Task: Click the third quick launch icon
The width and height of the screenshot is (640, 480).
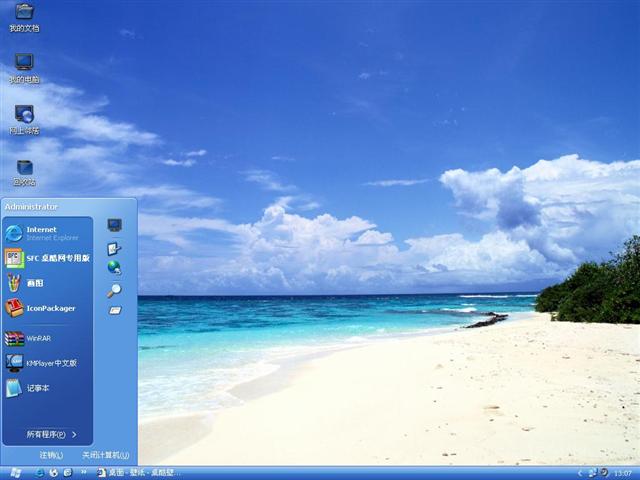Action: [x=68, y=473]
